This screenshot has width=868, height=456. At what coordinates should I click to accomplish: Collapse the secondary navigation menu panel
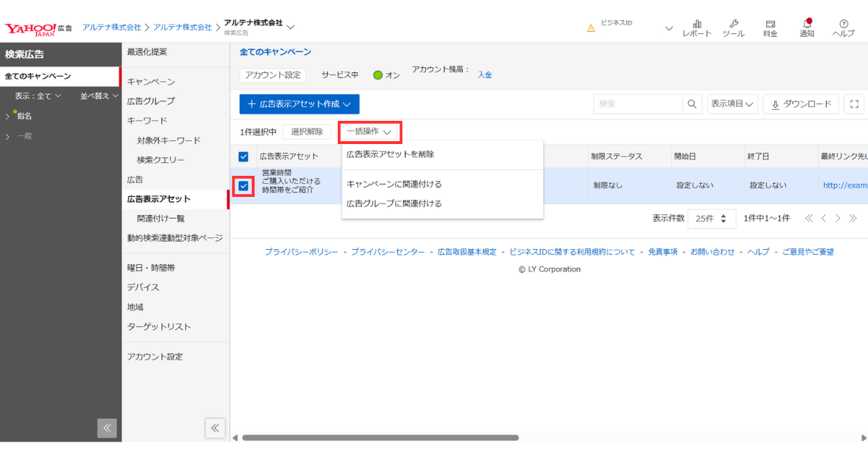(x=215, y=428)
